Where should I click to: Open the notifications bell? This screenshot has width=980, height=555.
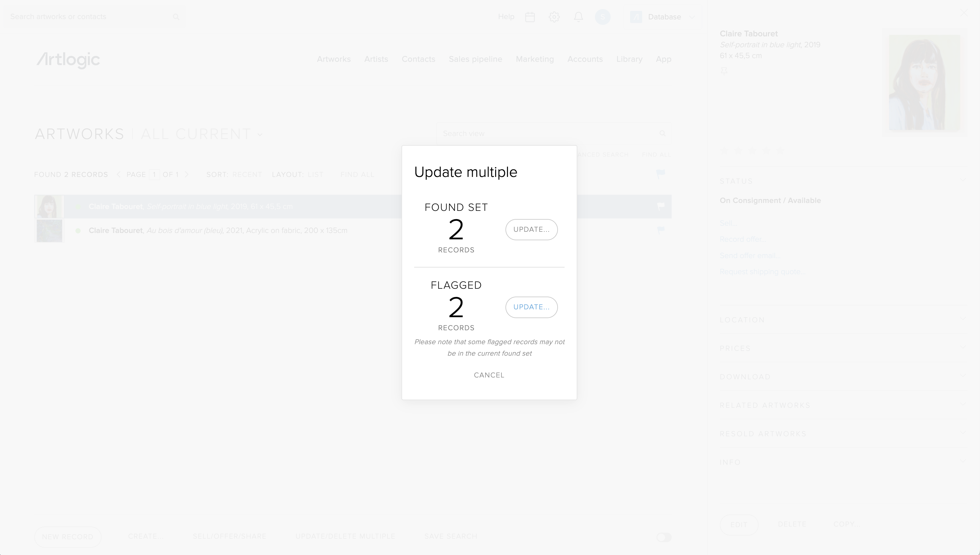tap(578, 17)
